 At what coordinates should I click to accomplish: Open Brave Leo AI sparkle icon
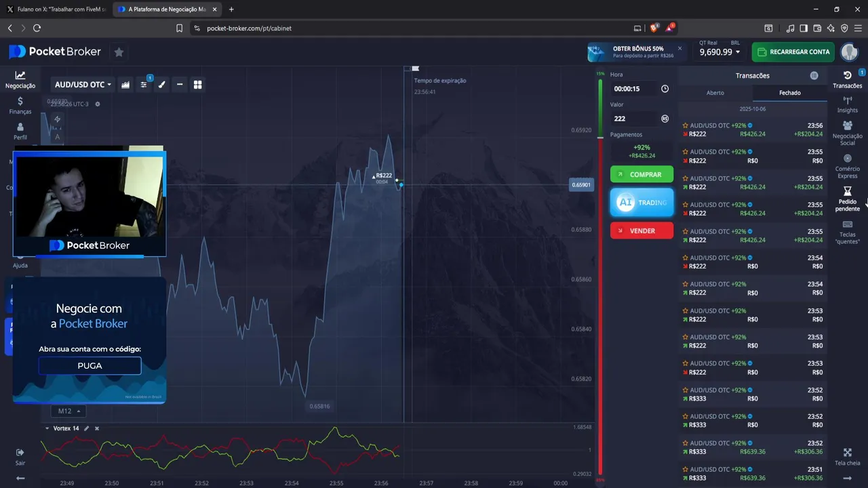[x=831, y=28]
